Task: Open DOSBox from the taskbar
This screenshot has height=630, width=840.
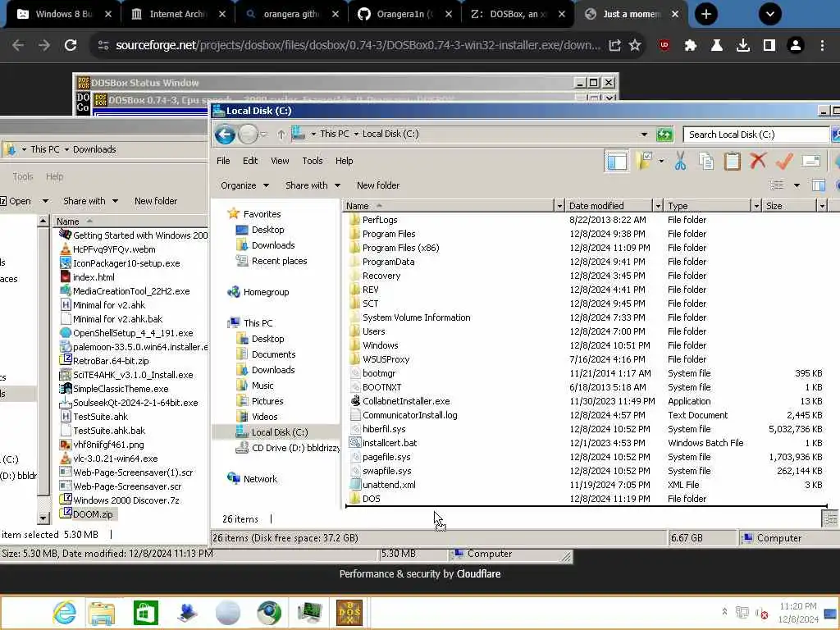Action: coord(349,613)
